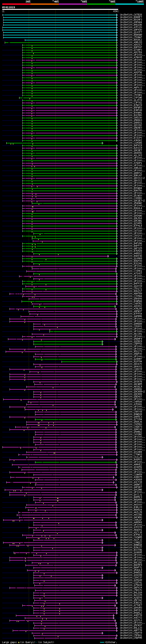
Task: Select label UniRef100_Q10M68
Action: pos(131,259)
